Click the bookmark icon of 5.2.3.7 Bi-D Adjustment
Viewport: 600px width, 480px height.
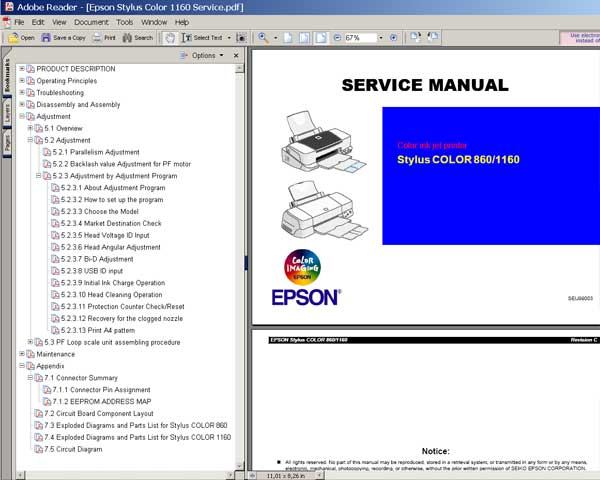tap(55, 259)
